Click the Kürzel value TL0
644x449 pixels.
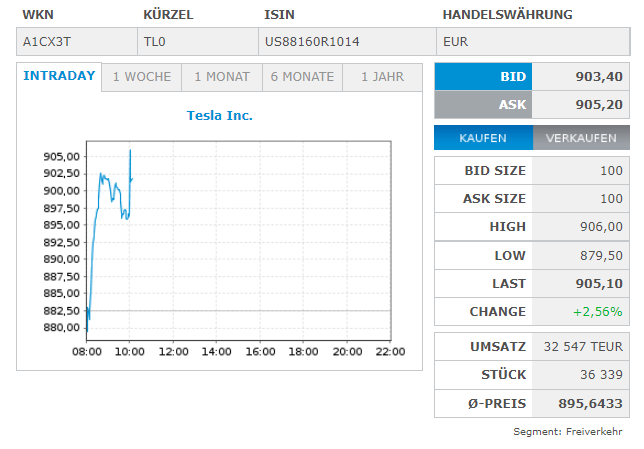(156, 42)
